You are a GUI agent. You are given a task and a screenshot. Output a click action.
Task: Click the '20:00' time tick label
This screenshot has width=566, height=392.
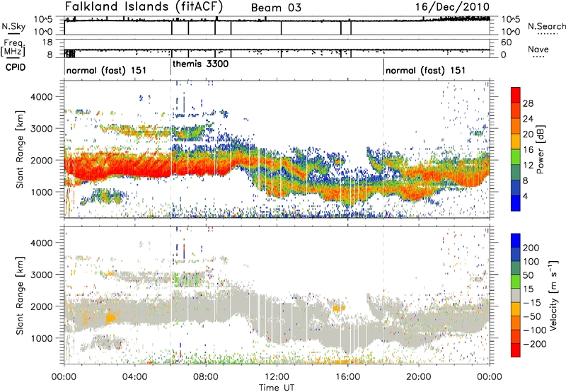pyautogui.click(x=419, y=377)
